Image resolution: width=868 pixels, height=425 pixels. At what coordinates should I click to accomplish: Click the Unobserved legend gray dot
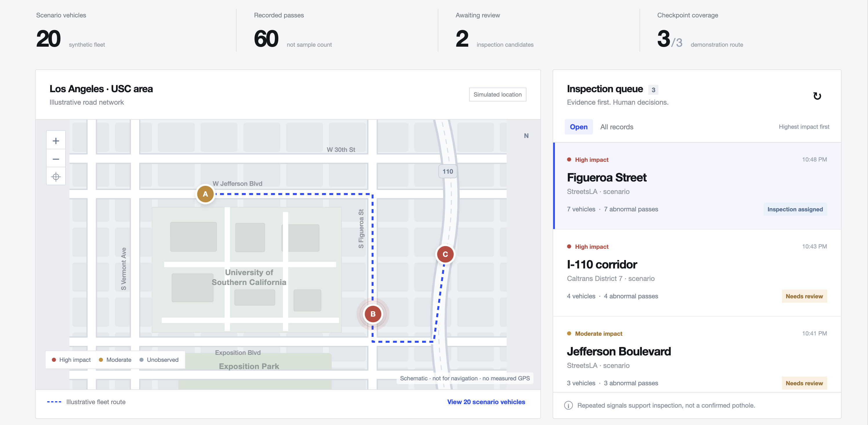141,360
